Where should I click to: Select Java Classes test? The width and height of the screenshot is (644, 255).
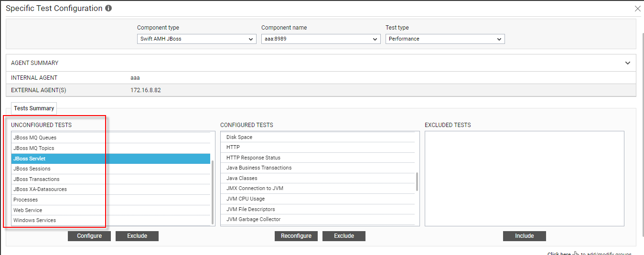coord(318,178)
